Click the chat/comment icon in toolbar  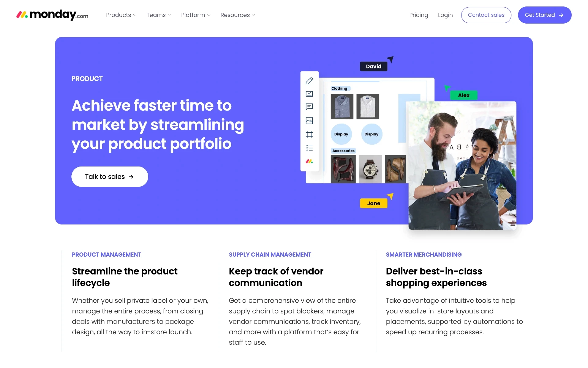pyautogui.click(x=309, y=107)
